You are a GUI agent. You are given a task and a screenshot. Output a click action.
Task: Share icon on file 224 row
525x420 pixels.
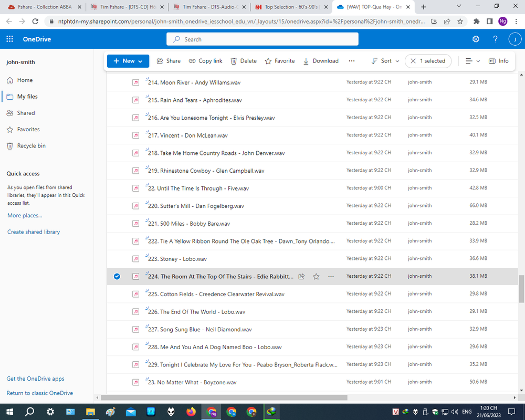pyautogui.click(x=301, y=276)
